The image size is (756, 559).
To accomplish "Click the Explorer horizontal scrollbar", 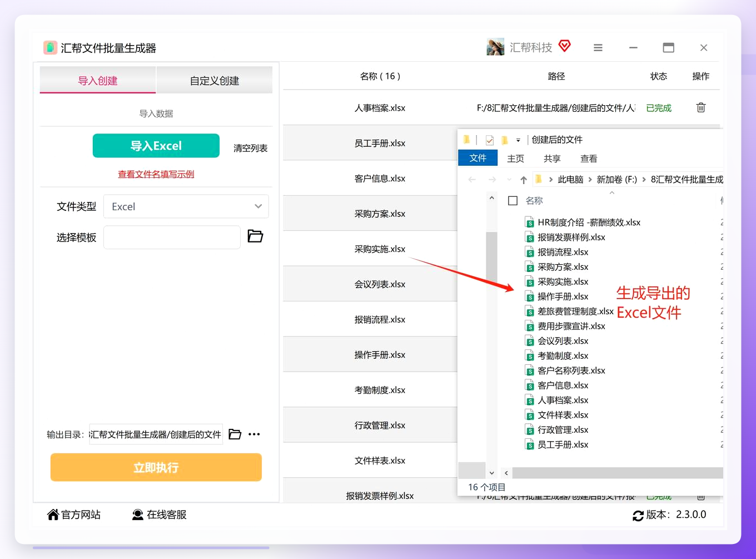I will click(x=617, y=473).
